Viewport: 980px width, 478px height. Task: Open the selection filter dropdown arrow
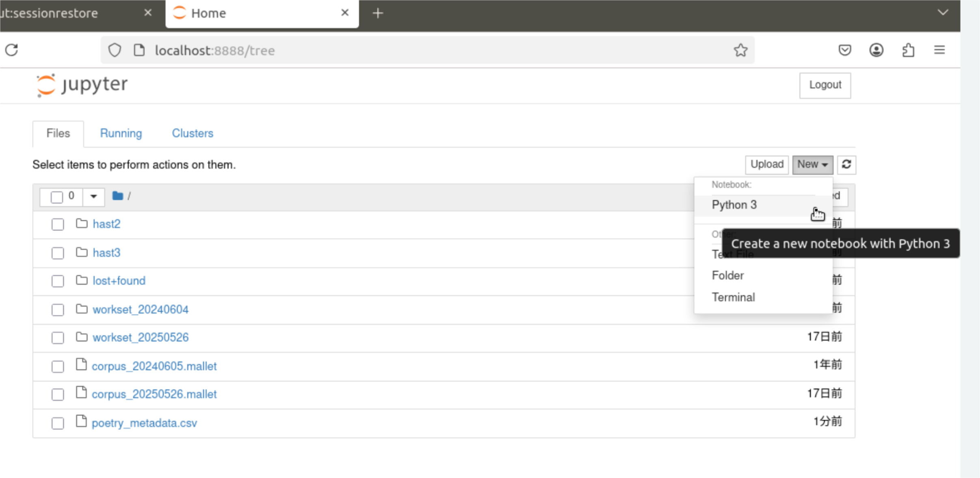[x=93, y=197]
